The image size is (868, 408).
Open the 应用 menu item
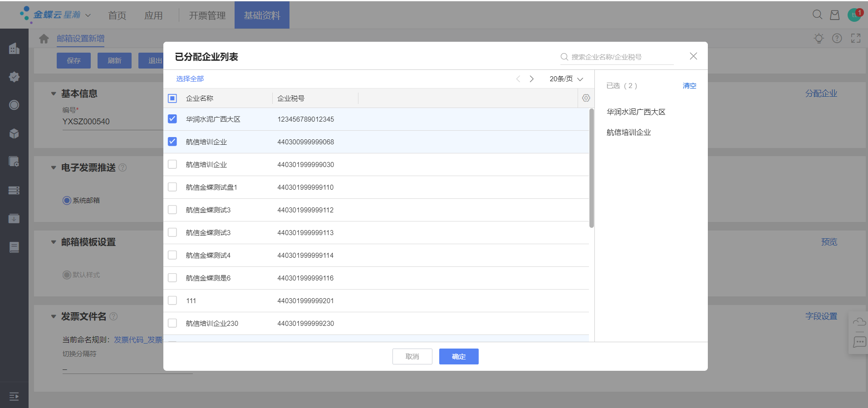(153, 15)
